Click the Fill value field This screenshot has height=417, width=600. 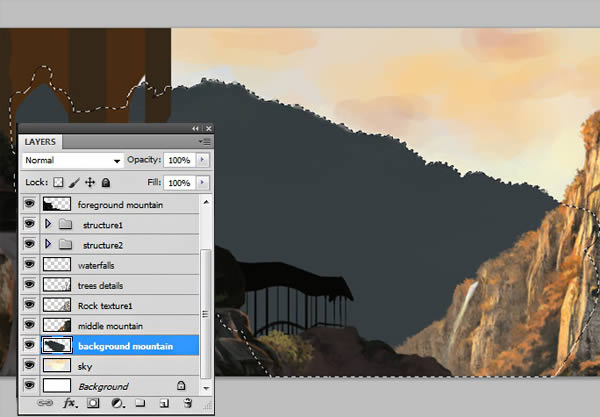click(x=179, y=183)
